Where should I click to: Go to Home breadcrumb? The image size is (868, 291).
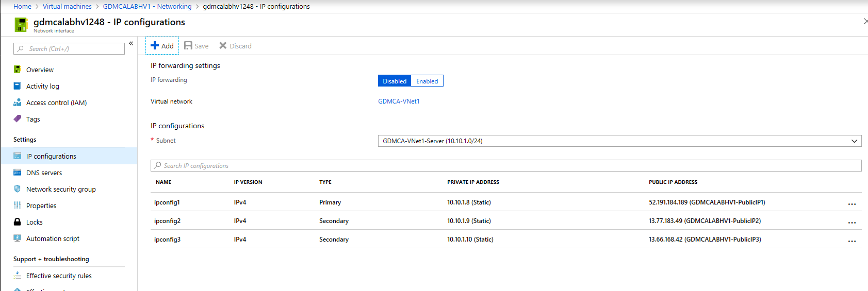(x=22, y=6)
